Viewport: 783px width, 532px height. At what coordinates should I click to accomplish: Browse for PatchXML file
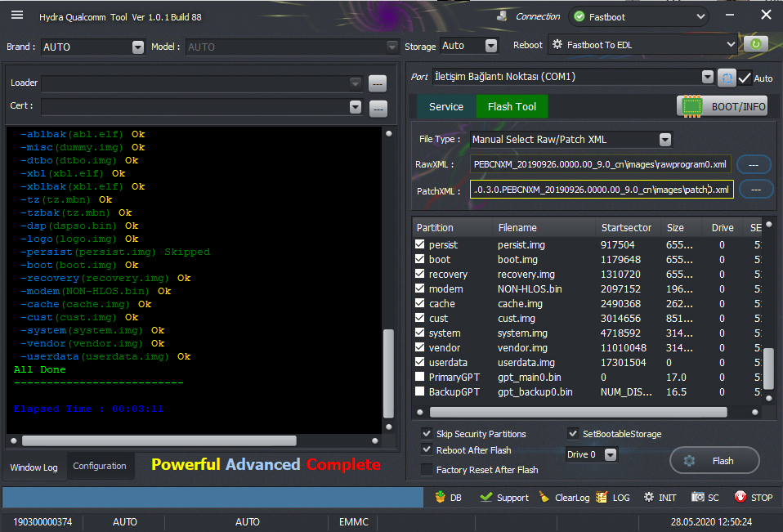pos(755,190)
